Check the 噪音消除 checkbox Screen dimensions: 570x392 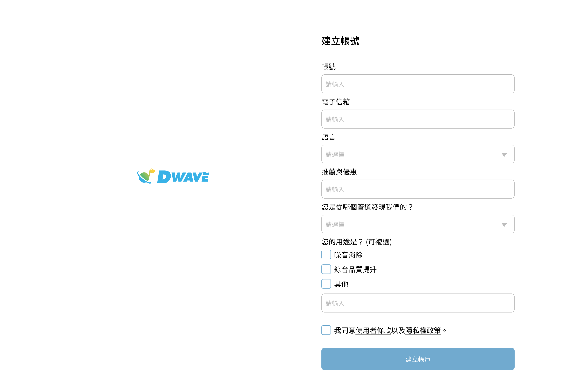[x=326, y=255]
